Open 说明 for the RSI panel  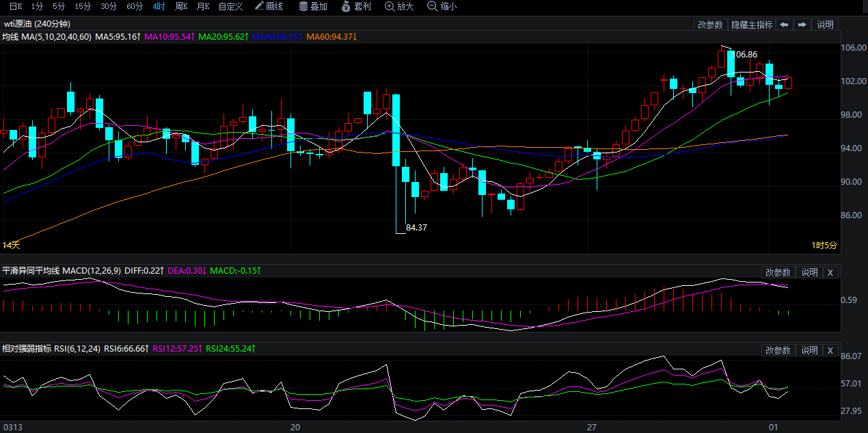tap(809, 350)
